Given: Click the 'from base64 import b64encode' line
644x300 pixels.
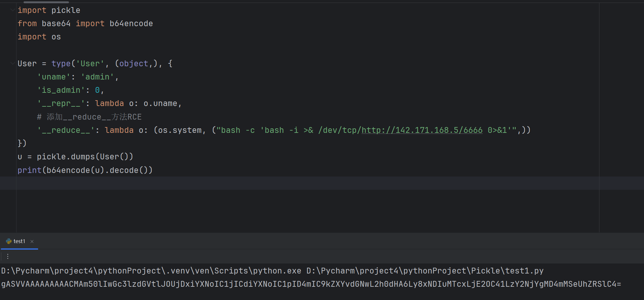Looking at the screenshot, I should tap(85, 24).
